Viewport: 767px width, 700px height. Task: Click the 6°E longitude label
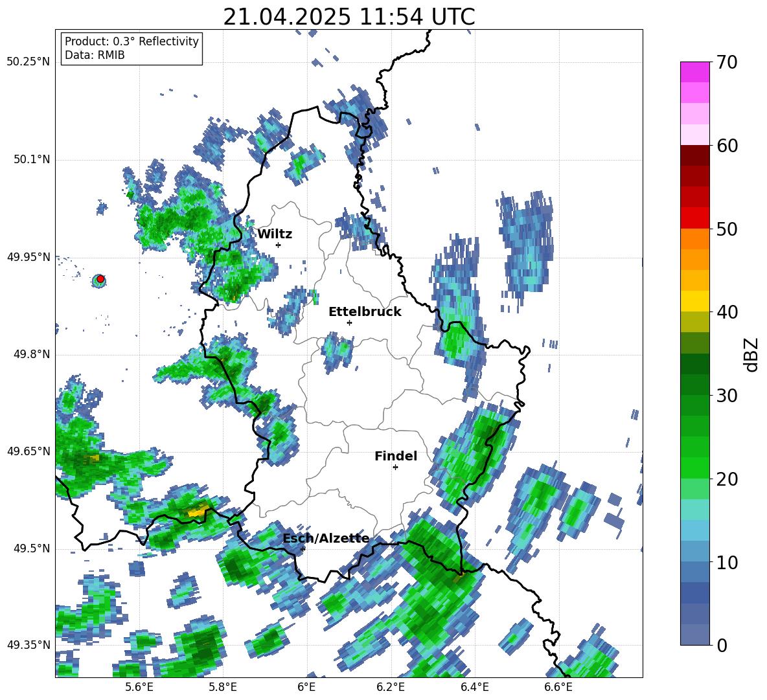(x=306, y=688)
